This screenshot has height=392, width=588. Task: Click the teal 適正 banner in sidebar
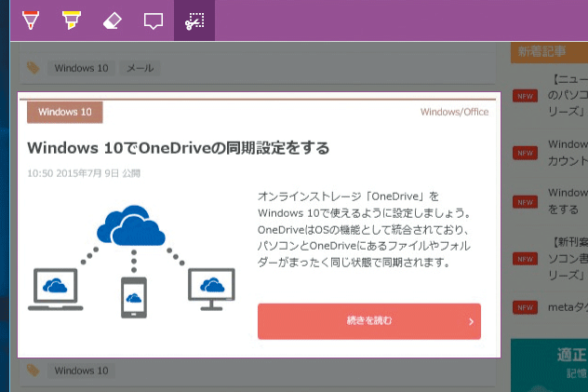coord(549,365)
